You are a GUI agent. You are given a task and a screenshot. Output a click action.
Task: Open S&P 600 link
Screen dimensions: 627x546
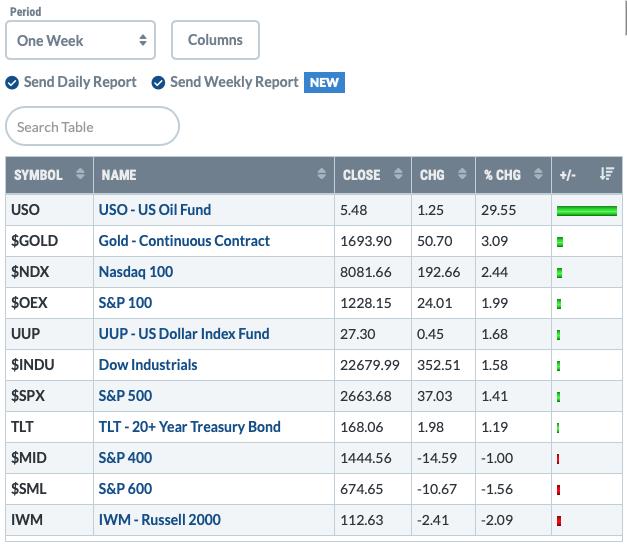point(125,489)
